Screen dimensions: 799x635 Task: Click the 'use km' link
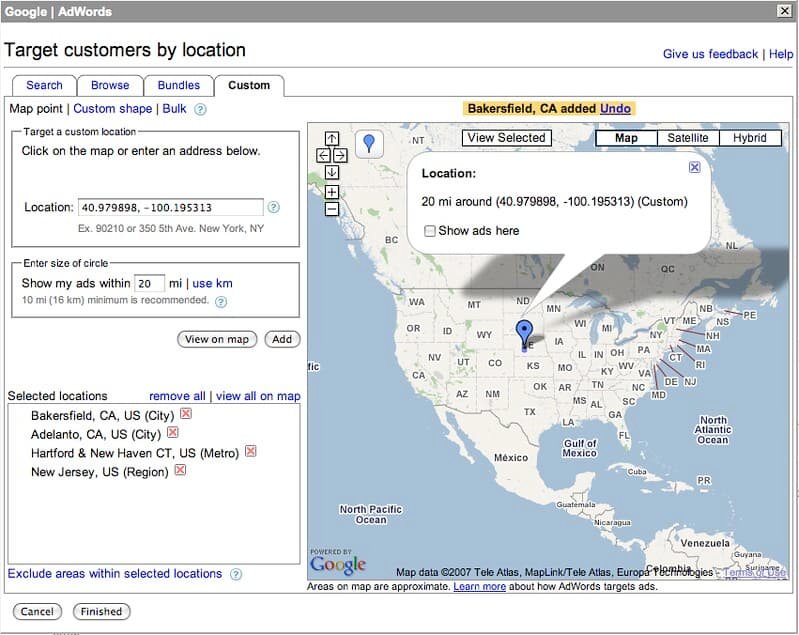tap(212, 284)
